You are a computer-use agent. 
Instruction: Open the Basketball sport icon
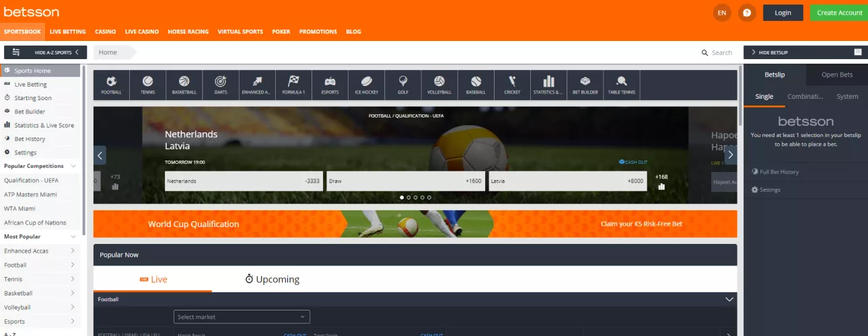tap(184, 85)
